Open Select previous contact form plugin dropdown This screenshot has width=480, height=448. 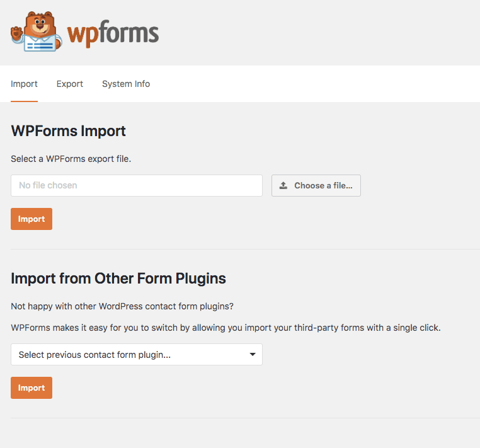pyautogui.click(x=137, y=354)
